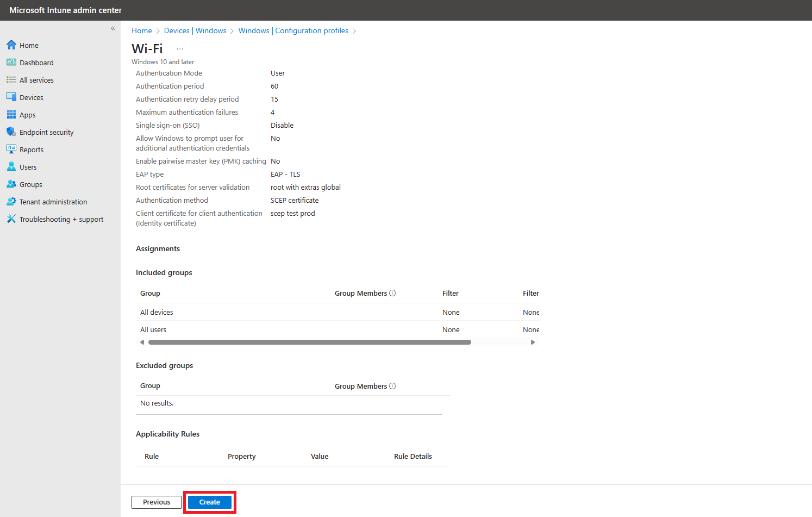The height and width of the screenshot is (517, 812).
Task: Click the Authentication Mode 'User' value
Action: coord(278,73)
